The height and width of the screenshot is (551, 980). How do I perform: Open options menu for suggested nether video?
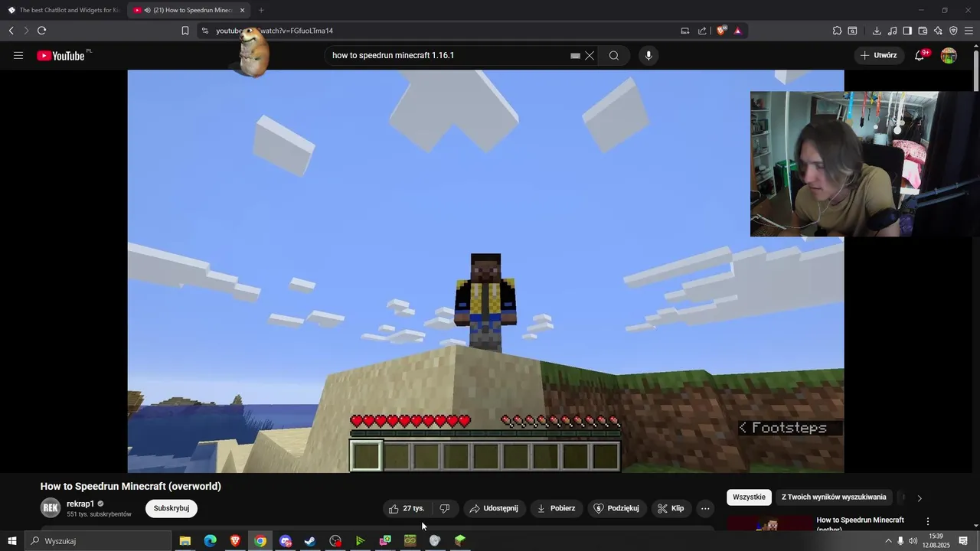[928, 521]
